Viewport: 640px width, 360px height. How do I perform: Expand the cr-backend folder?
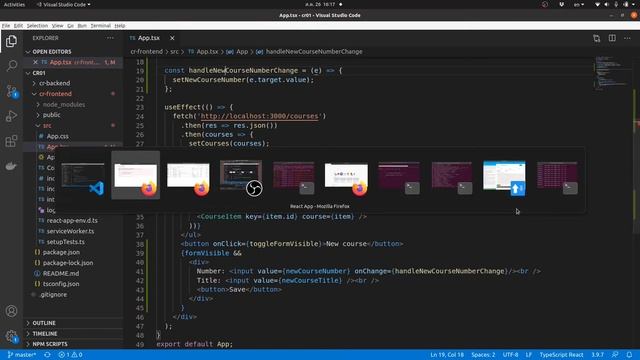click(73, 83)
